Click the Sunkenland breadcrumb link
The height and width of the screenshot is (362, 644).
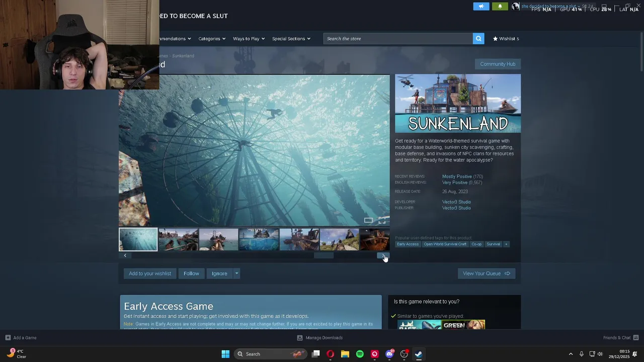(183, 56)
